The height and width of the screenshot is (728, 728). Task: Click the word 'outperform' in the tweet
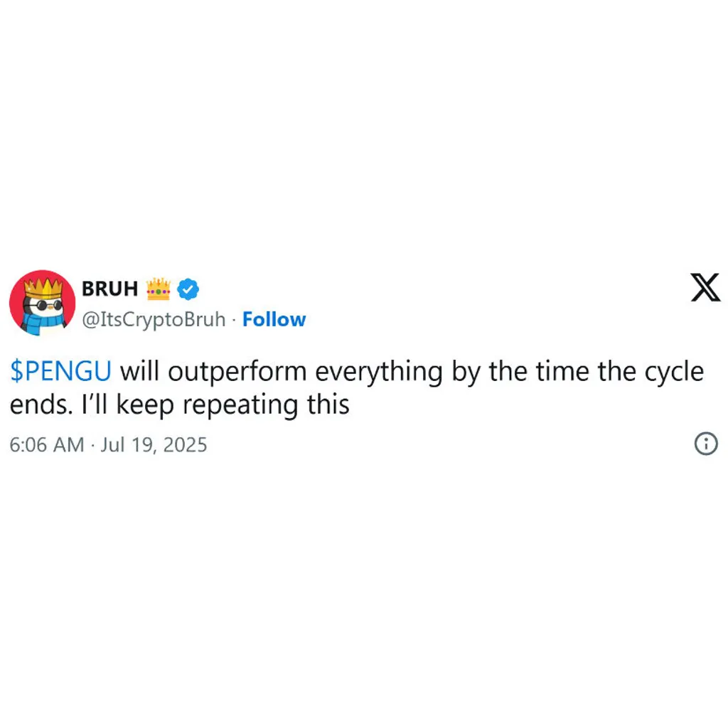pyautogui.click(x=237, y=373)
